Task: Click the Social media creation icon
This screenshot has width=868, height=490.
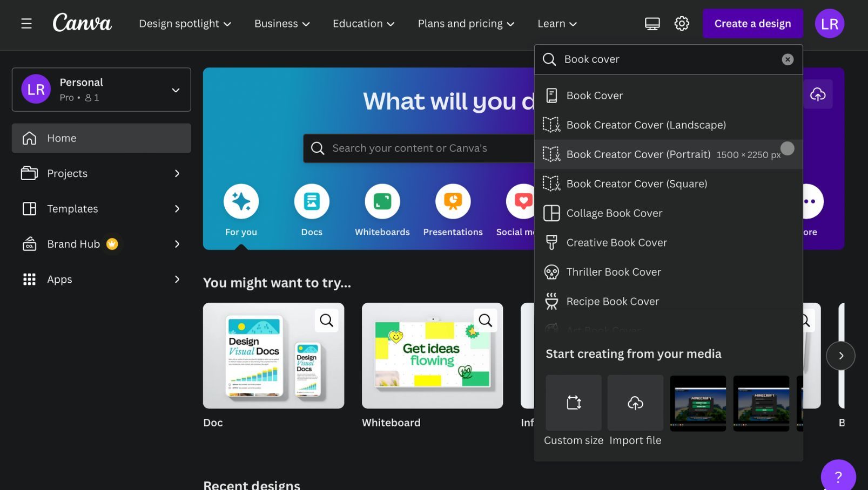Action: (x=522, y=201)
